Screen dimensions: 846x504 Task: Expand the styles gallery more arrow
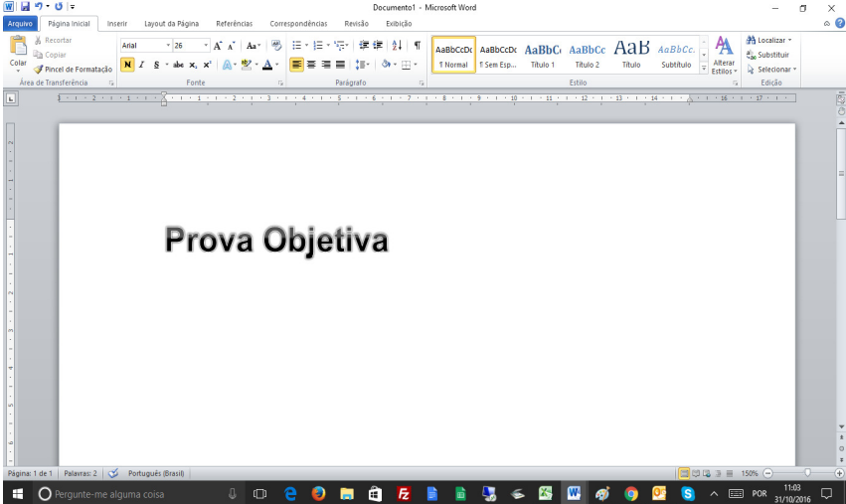point(704,68)
